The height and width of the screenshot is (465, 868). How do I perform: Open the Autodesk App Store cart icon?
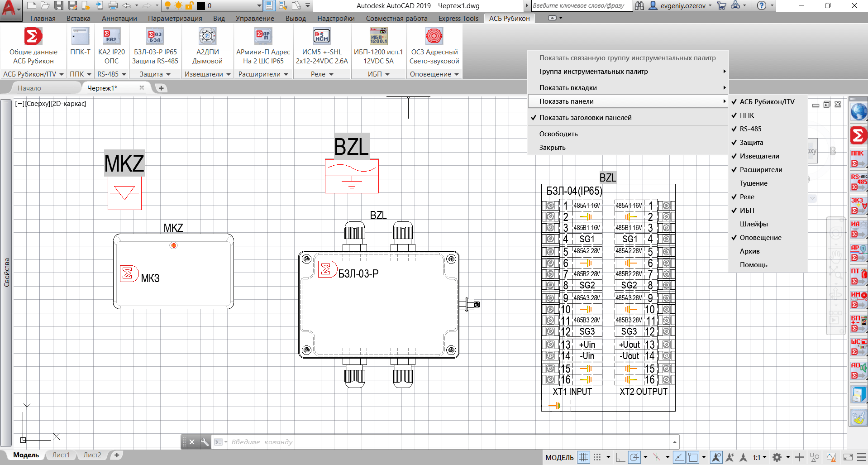tap(722, 5)
